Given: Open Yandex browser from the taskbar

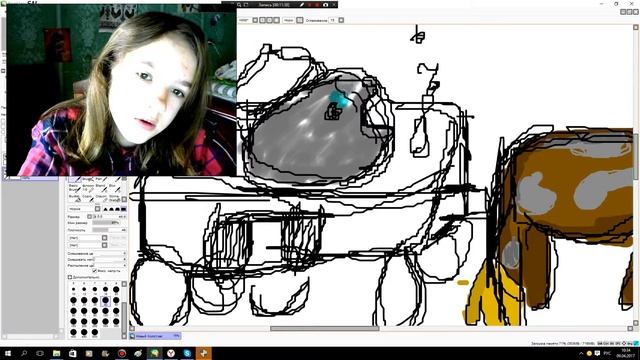Looking at the screenshot, I should tap(171, 353).
